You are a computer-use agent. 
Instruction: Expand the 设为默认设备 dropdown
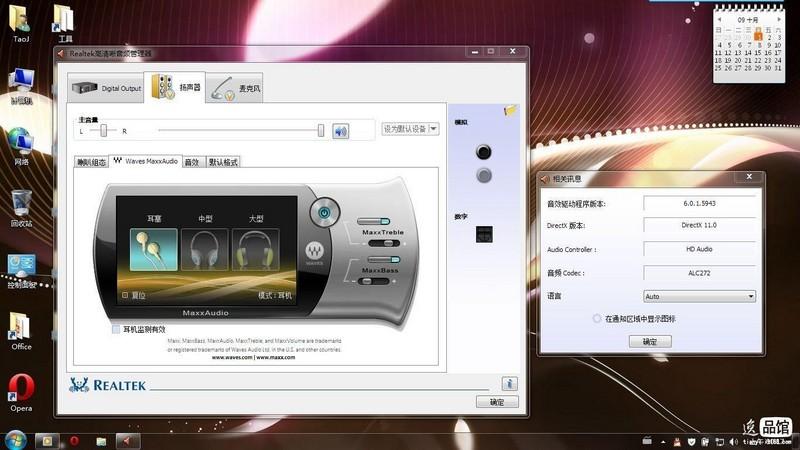[433, 129]
